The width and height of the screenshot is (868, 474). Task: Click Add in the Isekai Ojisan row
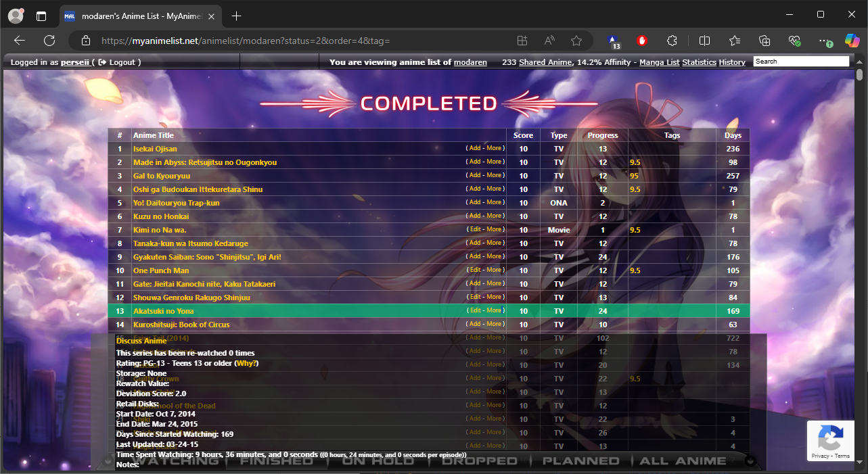pyautogui.click(x=475, y=148)
